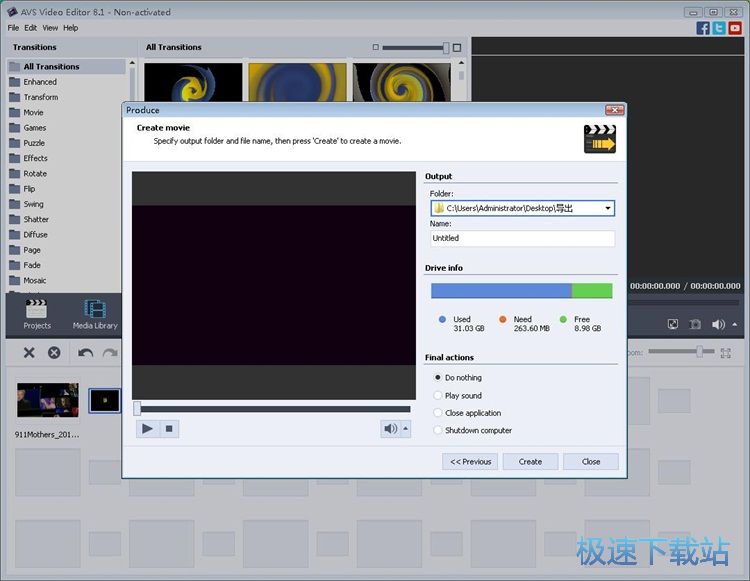Select the Shutdown computer option
Screen dimensions: 750x581
pos(473,430)
